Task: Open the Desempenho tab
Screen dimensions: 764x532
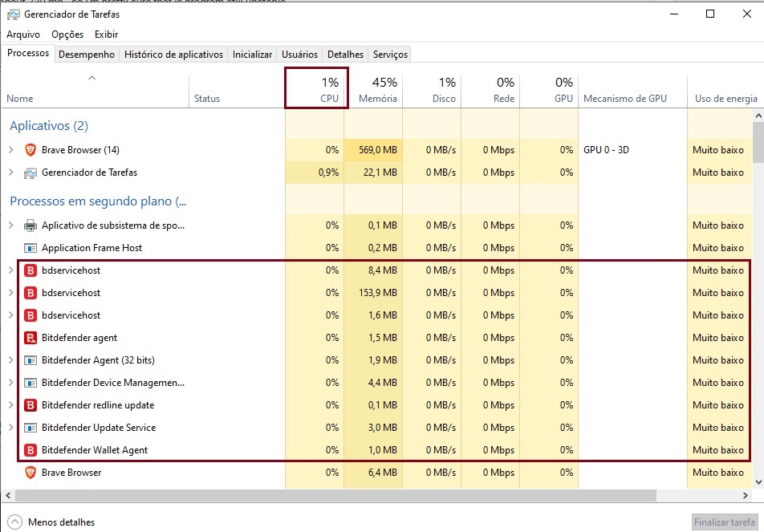Action: (87, 55)
